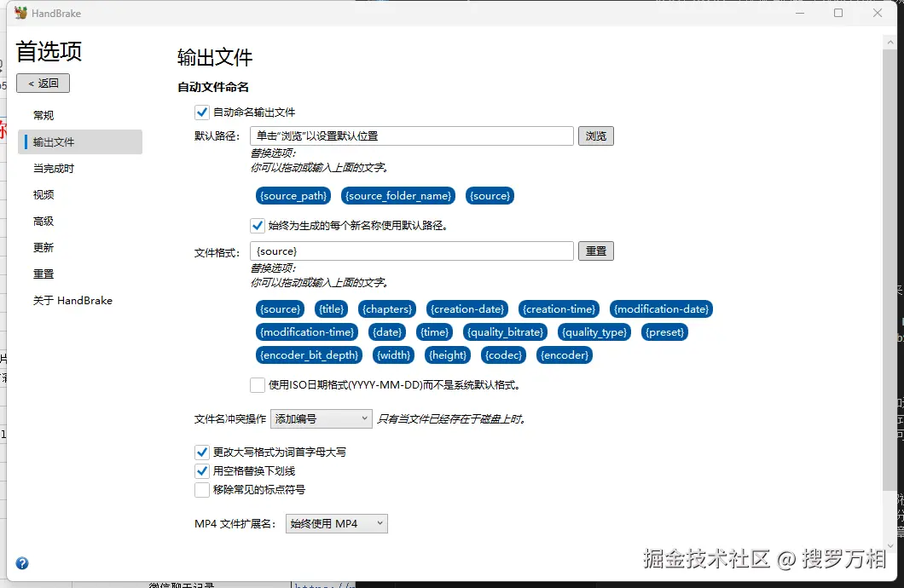Maximize the HandBrake window
Viewport: 904px width, 588px height.
pos(838,13)
